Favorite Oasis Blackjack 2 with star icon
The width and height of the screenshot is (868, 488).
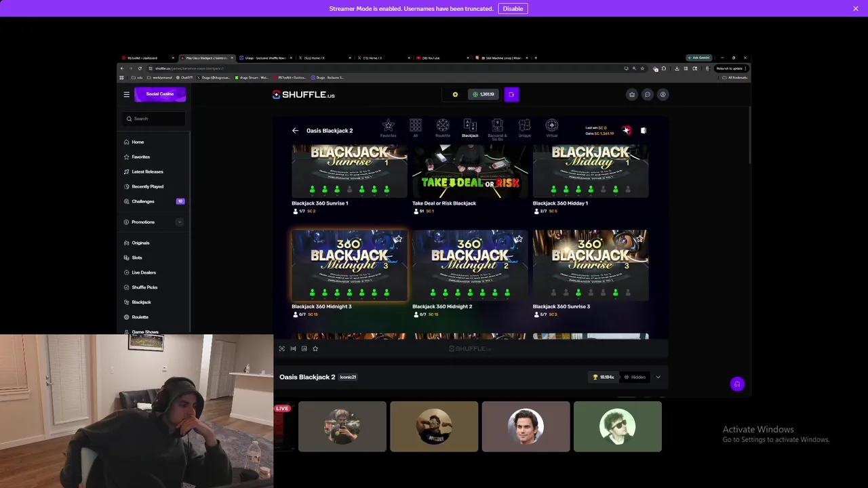(x=315, y=348)
